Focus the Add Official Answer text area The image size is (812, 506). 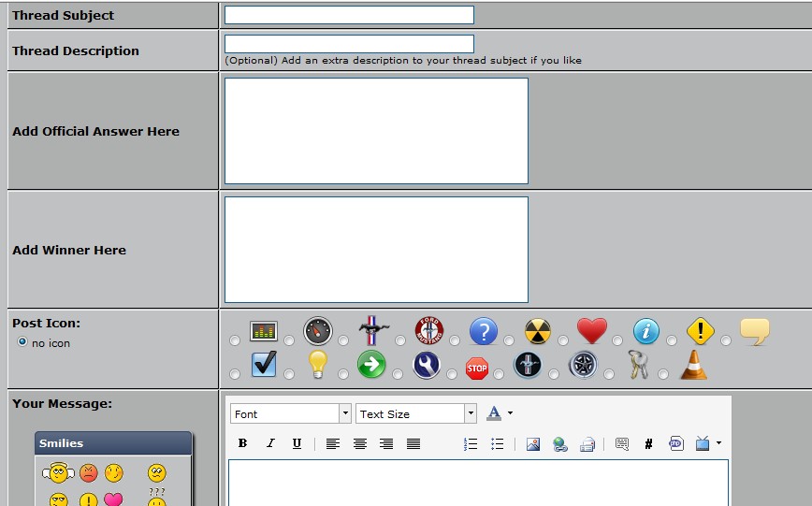click(x=376, y=131)
